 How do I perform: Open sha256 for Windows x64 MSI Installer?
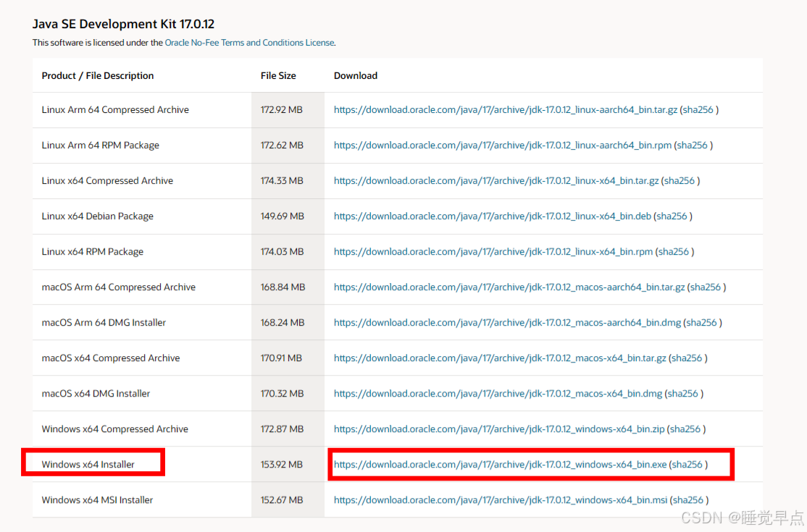tap(688, 499)
